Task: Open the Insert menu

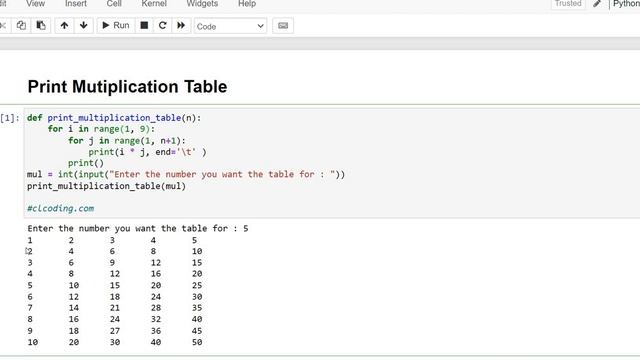Action: tap(76, 4)
